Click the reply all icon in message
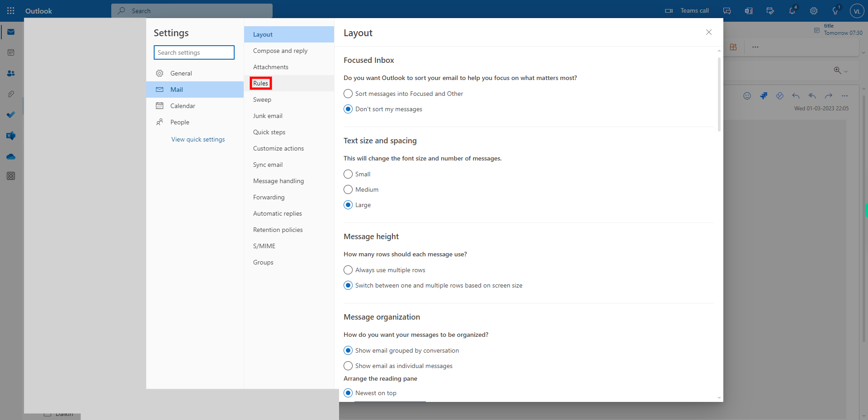Image resolution: width=868 pixels, height=420 pixels. click(812, 96)
